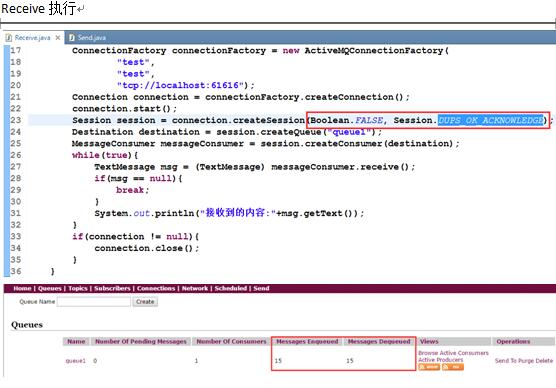Open the Network menu item

click(x=195, y=288)
